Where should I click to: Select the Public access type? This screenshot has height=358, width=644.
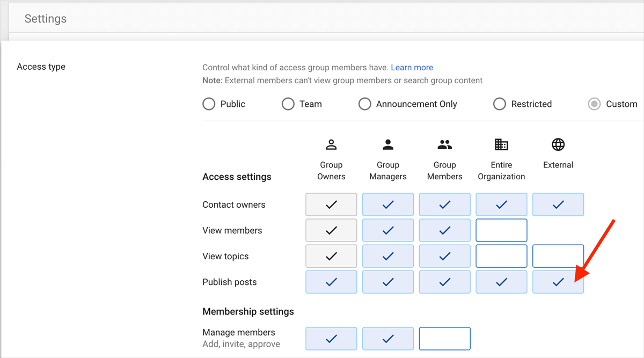209,104
